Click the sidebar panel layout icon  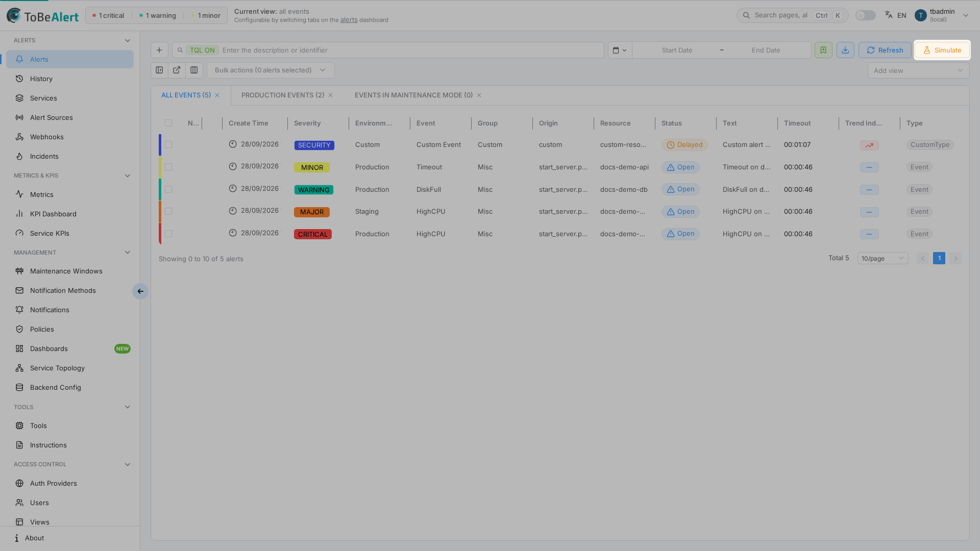pos(159,70)
